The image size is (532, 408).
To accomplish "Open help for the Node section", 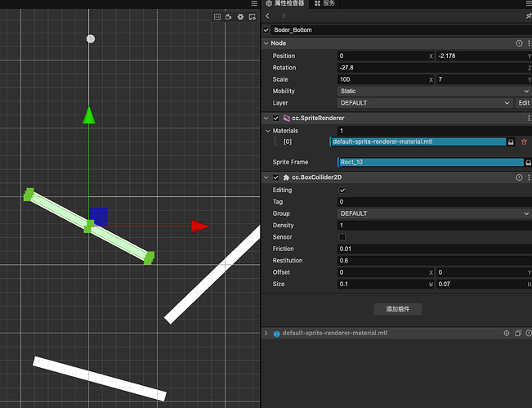I will (x=519, y=43).
